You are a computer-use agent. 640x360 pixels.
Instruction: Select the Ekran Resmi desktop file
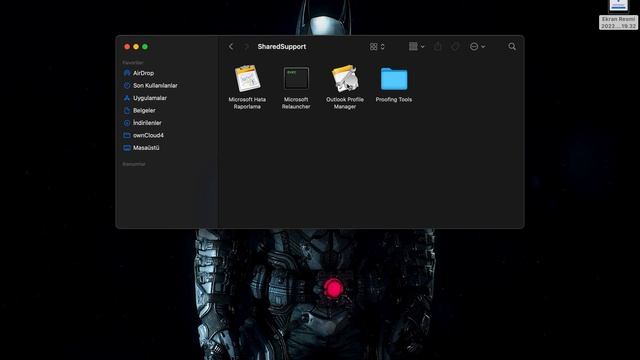pyautogui.click(x=618, y=15)
